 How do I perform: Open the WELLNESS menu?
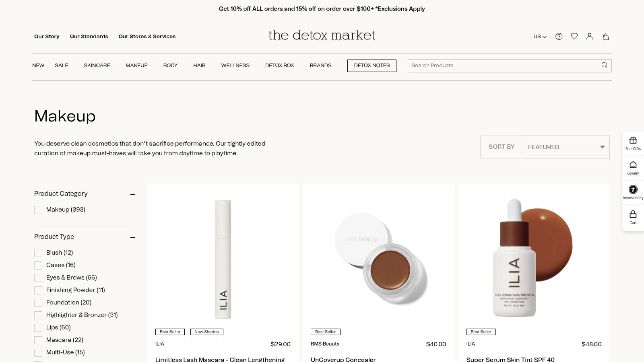[235, 65]
